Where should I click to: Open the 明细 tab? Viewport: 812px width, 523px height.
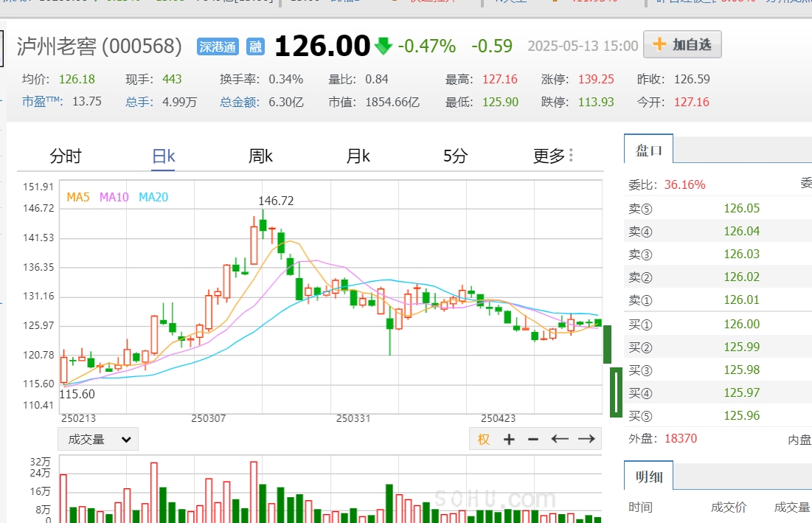[x=649, y=477]
